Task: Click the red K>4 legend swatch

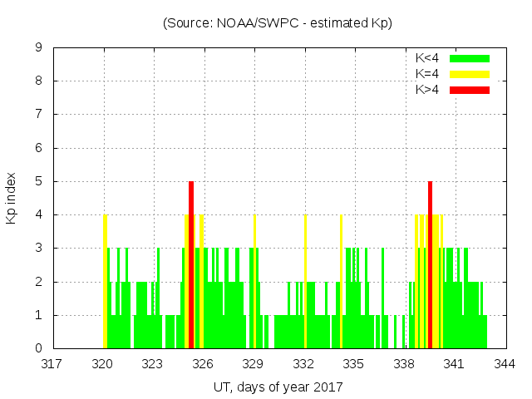Action: pyautogui.click(x=470, y=89)
